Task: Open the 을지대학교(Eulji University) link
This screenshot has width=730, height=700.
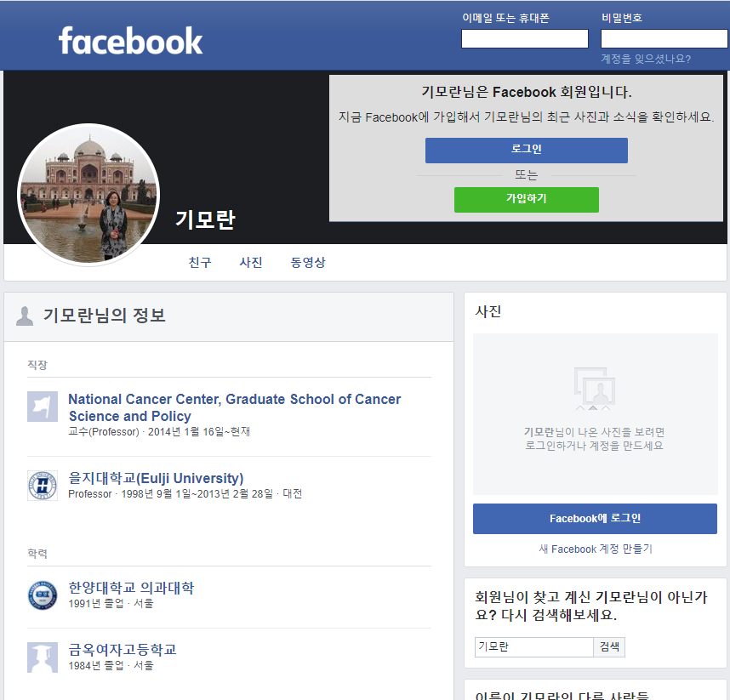Action: 156,478
